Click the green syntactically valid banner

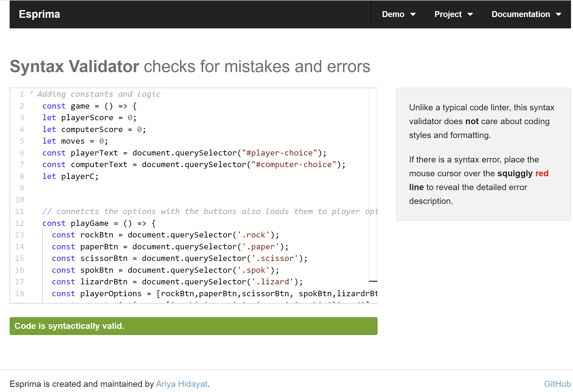point(193,326)
